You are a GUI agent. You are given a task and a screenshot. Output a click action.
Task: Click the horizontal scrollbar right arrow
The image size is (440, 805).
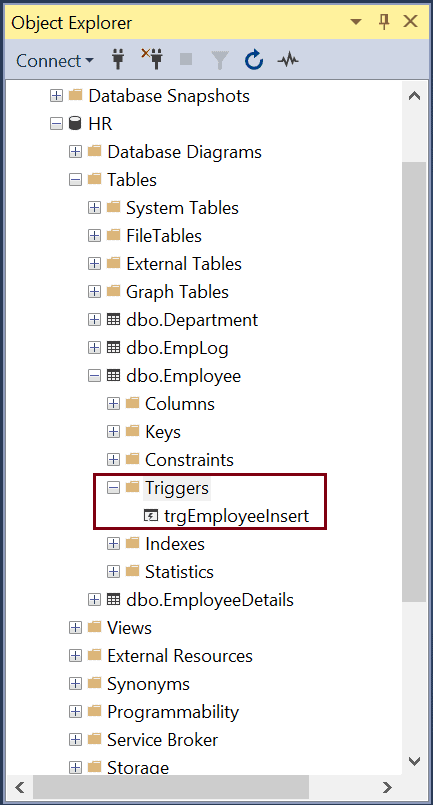pyautogui.click(x=387, y=787)
